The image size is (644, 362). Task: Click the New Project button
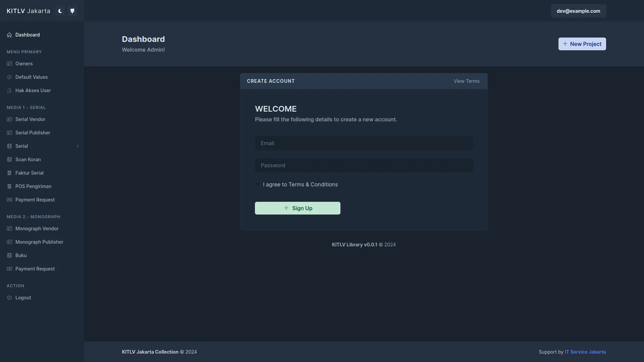[582, 44]
